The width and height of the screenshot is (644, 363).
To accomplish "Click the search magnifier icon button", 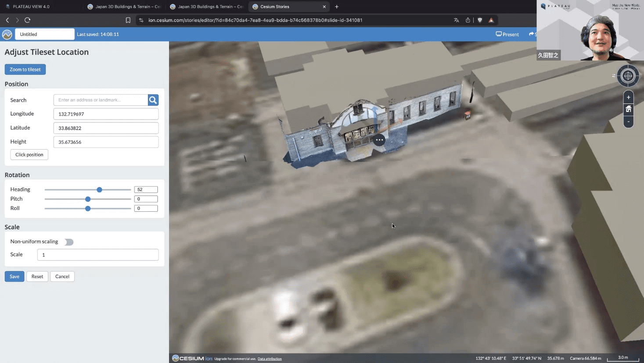I will [153, 100].
